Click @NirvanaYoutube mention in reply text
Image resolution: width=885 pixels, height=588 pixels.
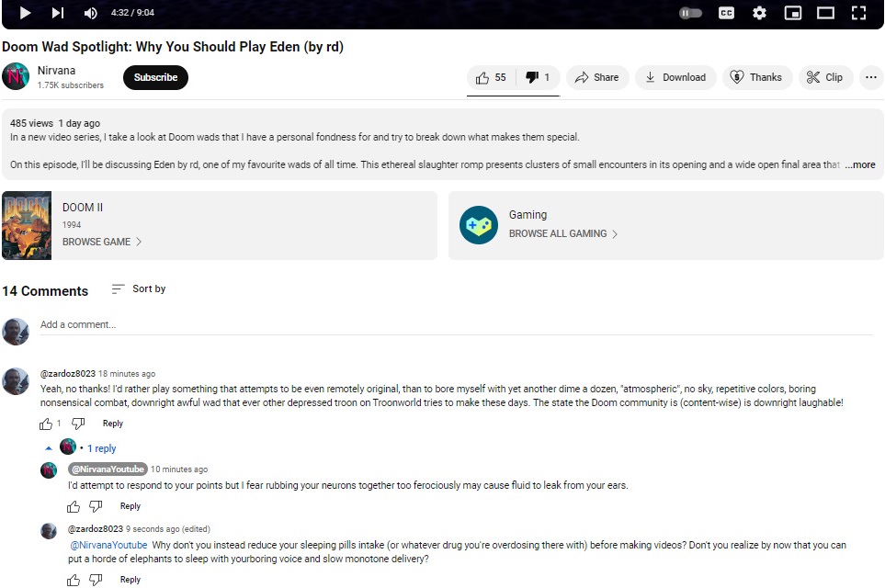click(109, 545)
